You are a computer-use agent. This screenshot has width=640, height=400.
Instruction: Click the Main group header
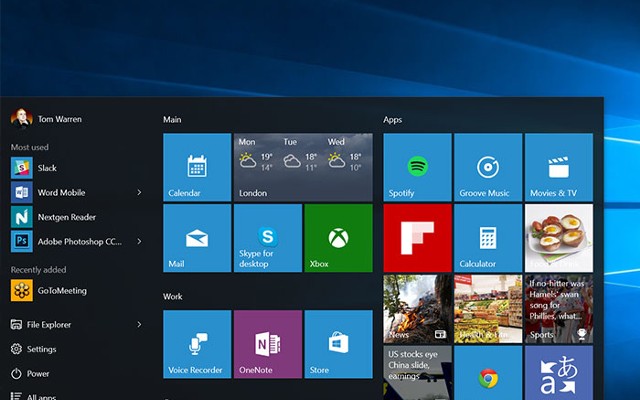coord(172,120)
